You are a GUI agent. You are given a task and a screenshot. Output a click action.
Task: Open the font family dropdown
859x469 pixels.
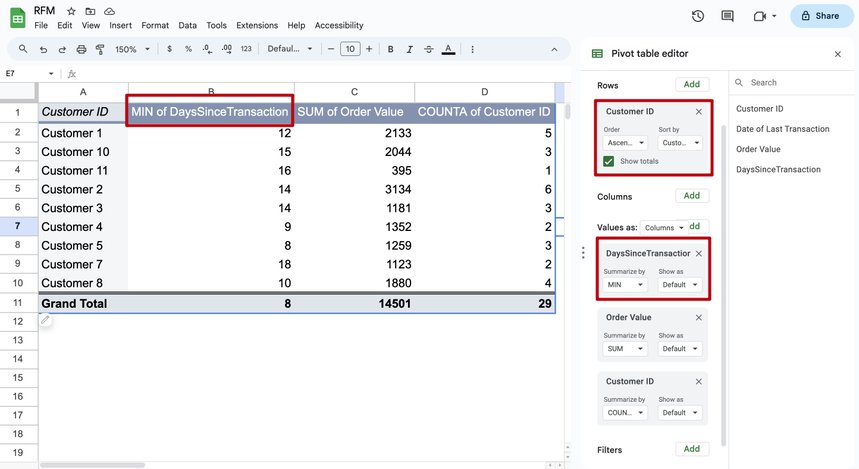coord(289,49)
